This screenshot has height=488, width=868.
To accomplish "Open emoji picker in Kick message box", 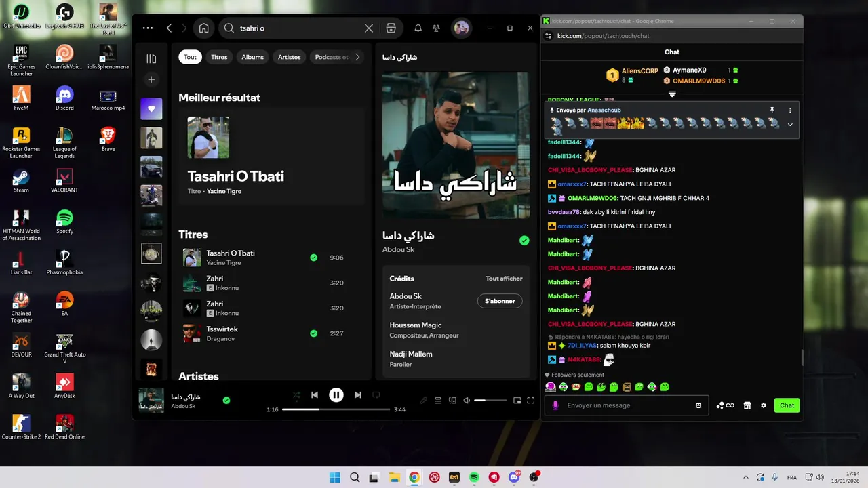I will [698, 405].
